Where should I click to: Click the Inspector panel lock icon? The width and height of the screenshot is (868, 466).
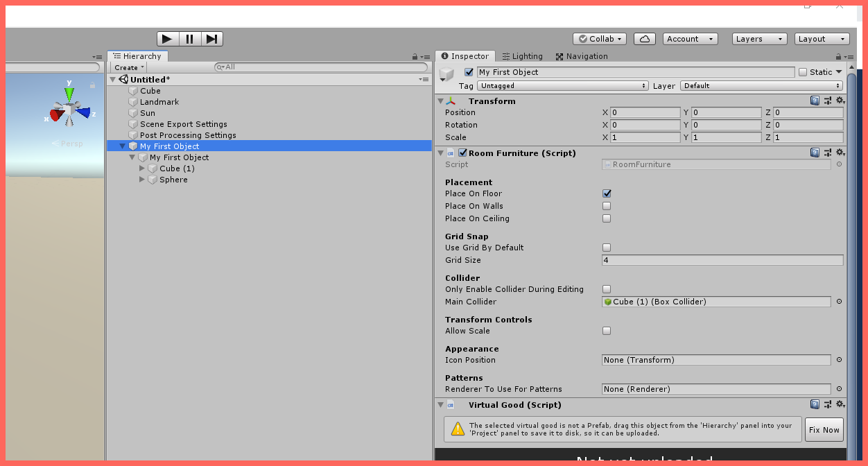pyautogui.click(x=839, y=57)
